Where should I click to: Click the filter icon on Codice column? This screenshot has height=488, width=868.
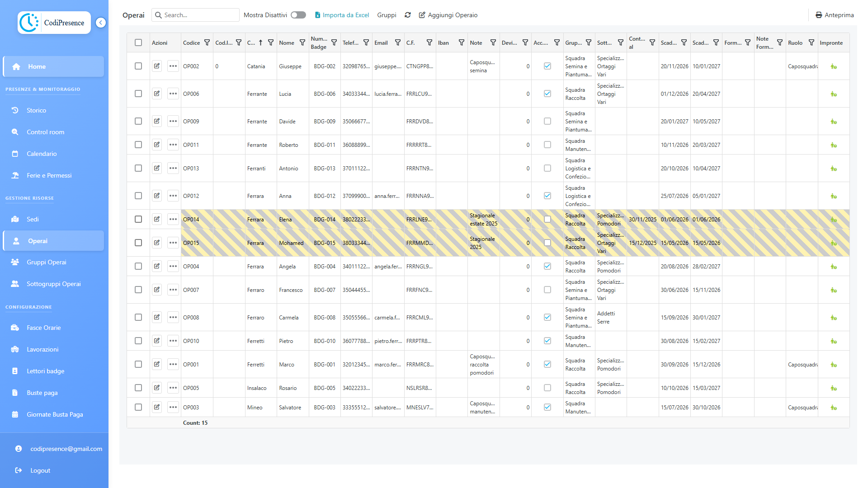(x=207, y=42)
